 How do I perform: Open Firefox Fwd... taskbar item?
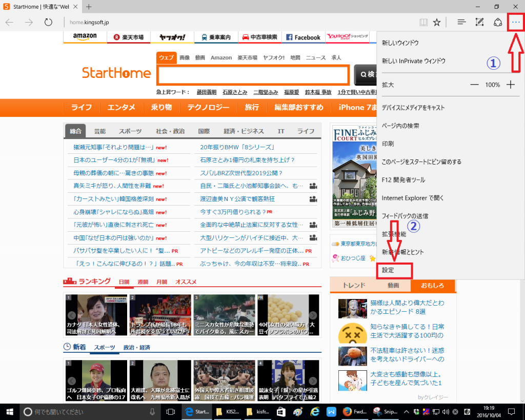pyautogui.click(x=355, y=412)
